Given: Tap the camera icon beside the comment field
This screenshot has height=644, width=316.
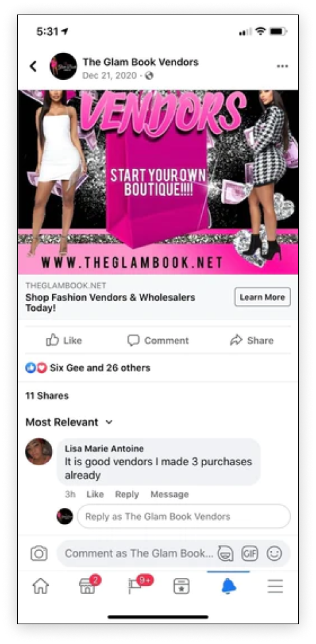Looking at the screenshot, I should tap(39, 553).
